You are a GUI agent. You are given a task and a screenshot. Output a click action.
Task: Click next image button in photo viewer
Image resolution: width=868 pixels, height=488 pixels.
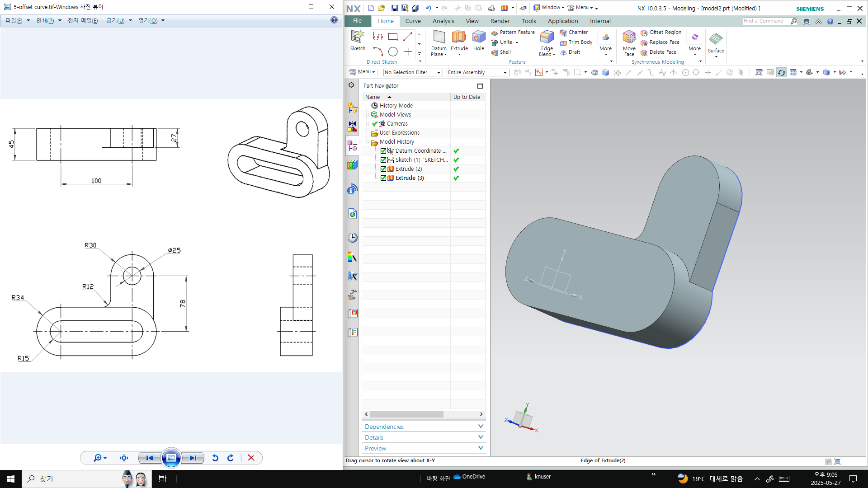click(193, 458)
